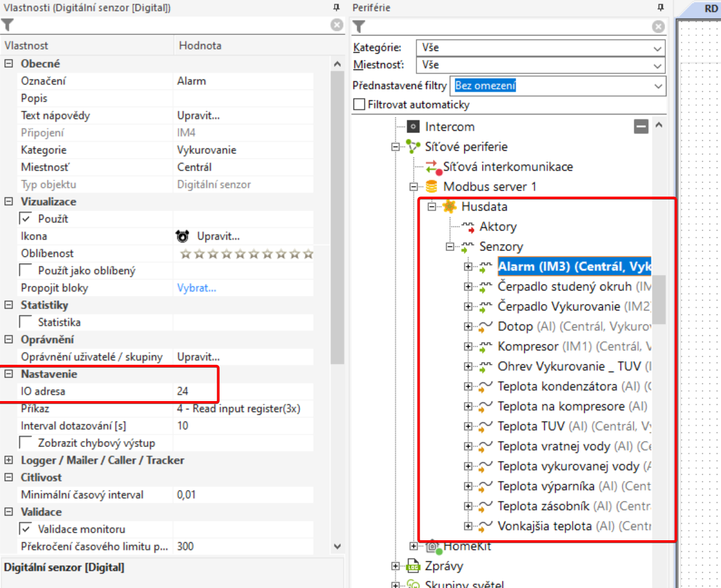Click the Interval dotazování value 10

coord(183,426)
